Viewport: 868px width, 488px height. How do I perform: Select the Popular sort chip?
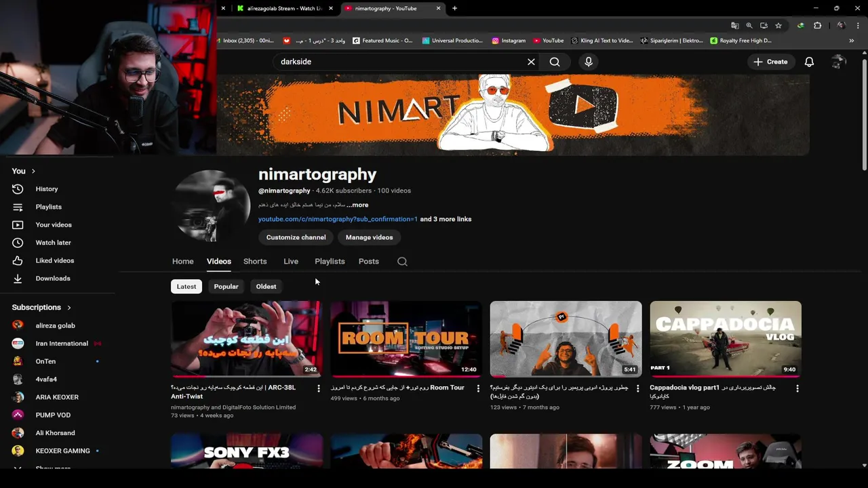(226, 287)
